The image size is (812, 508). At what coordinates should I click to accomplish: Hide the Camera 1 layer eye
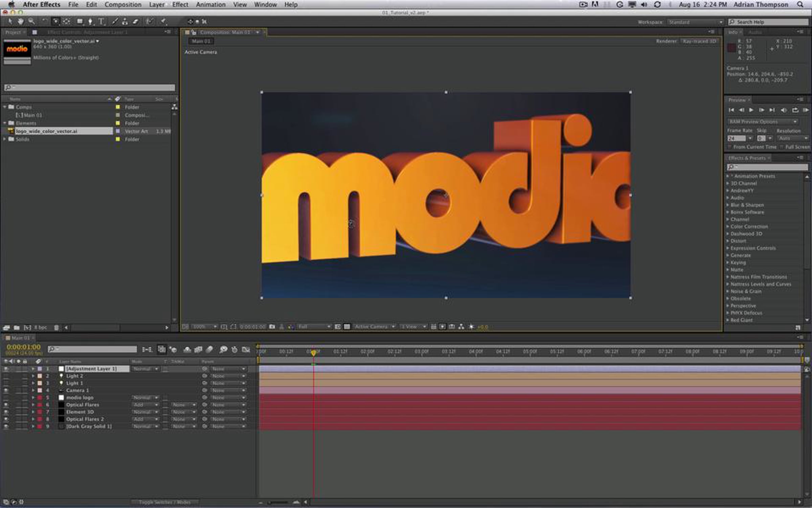click(6, 390)
